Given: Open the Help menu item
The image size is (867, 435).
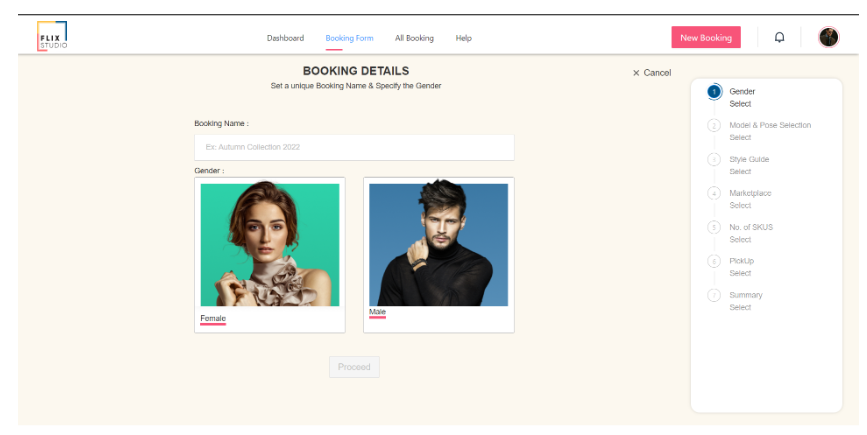Looking at the screenshot, I should [463, 38].
